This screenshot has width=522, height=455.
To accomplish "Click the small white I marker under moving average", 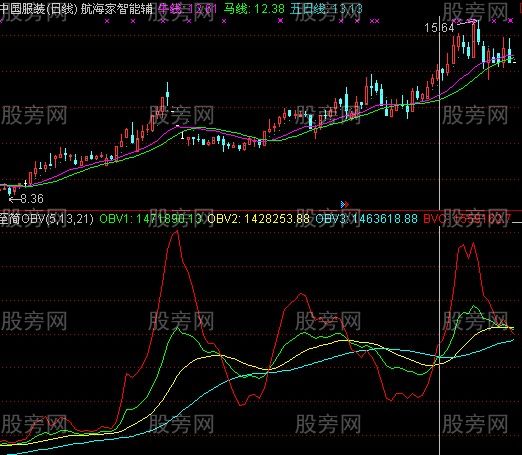I will coord(182,135).
